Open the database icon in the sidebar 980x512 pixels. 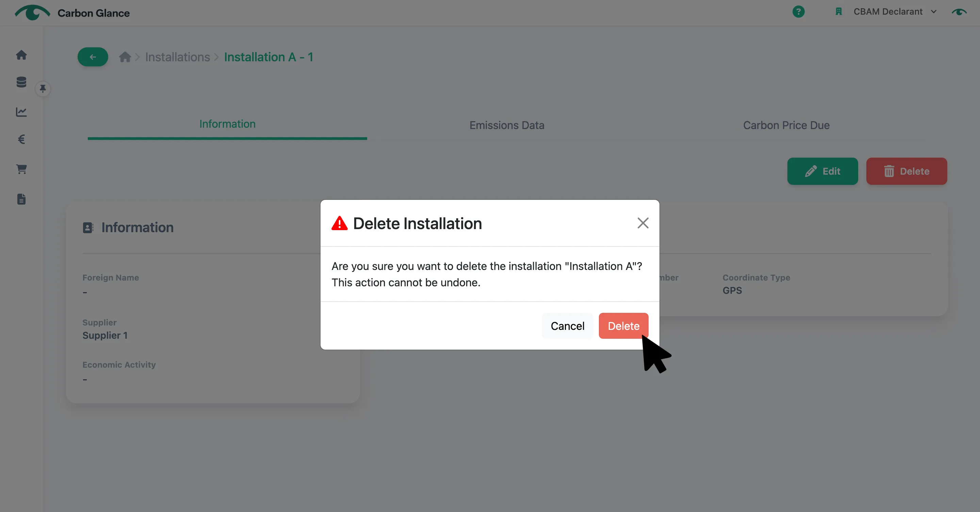[x=21, y=82]
